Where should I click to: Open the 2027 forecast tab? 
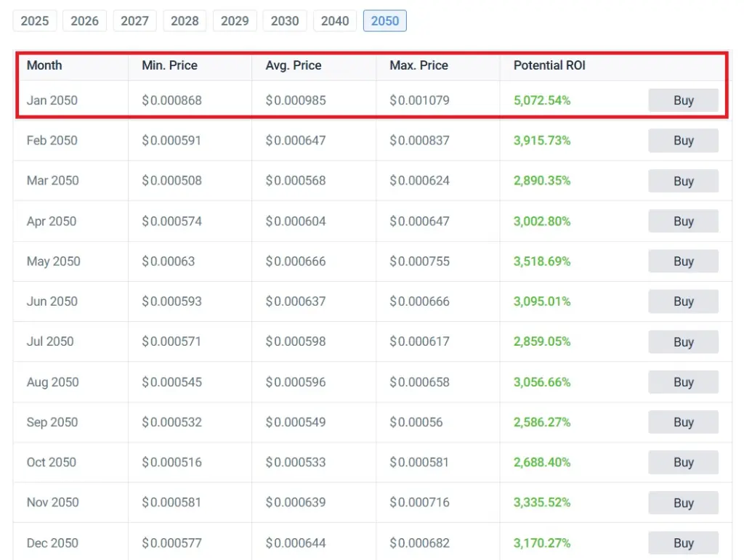coord(134,21)
